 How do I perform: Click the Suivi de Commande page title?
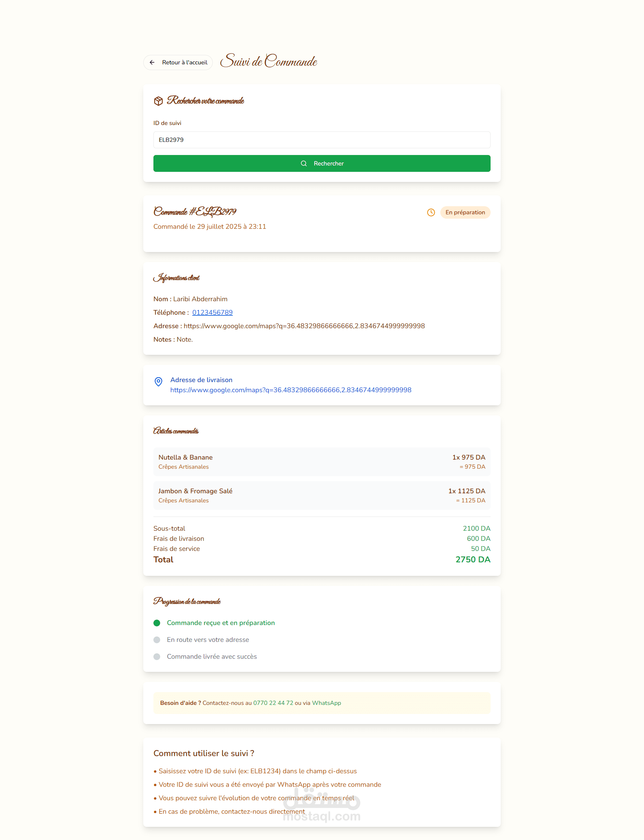269,61
